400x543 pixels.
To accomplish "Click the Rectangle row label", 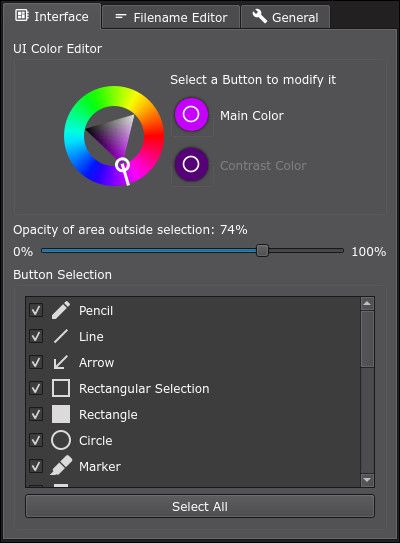I will pyautogui.click(x=108, y=415).
